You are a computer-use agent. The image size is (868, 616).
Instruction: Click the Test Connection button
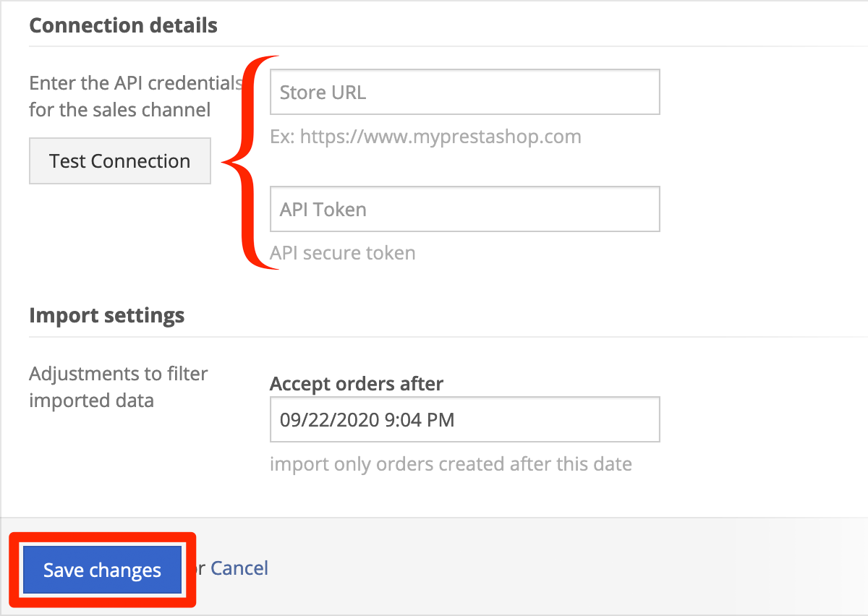pyautogui.click(x=120, y=161)
